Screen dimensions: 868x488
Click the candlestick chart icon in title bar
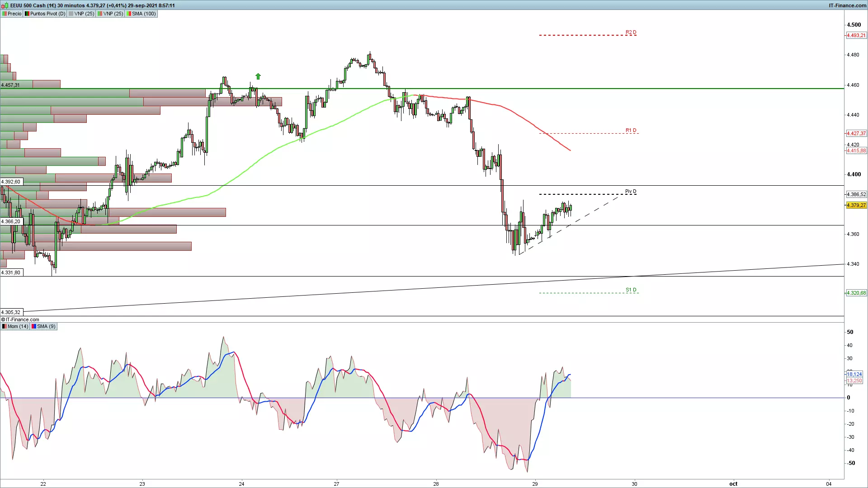coord(5,5)
